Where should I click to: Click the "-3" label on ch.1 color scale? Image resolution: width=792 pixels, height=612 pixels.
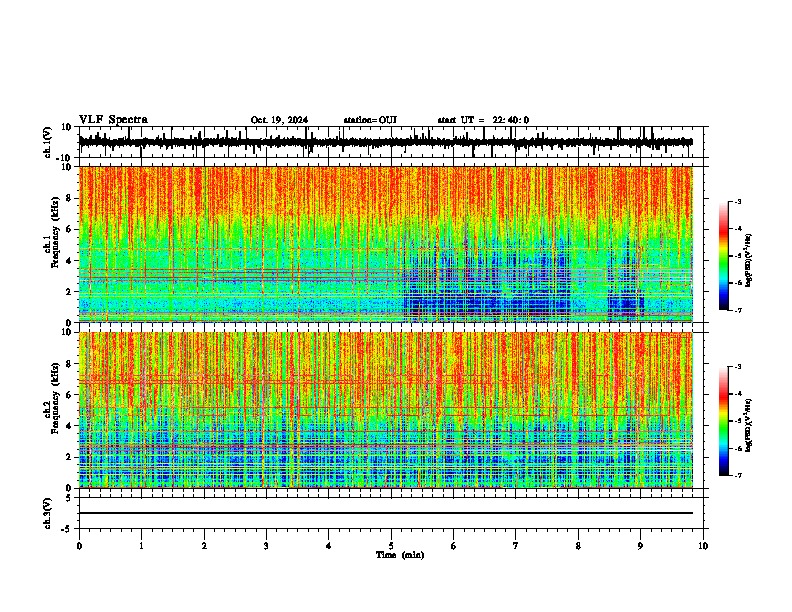(x=737, y=202)
